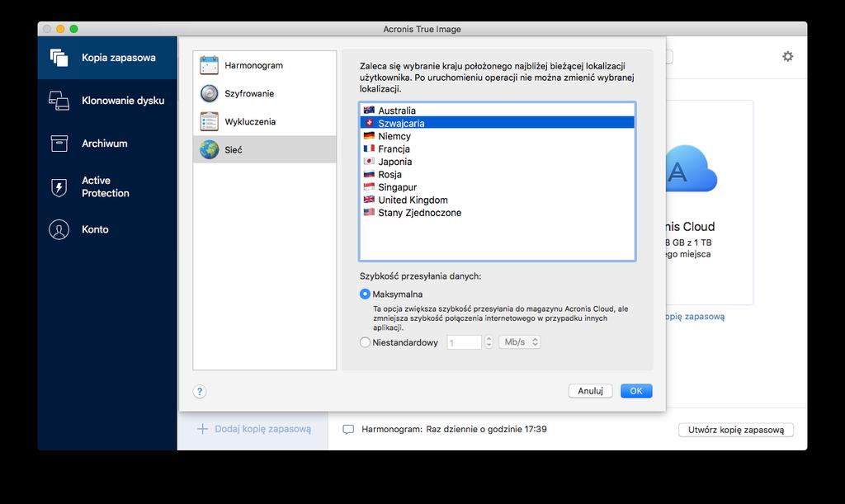845x504 pixels.
Task: Open the Kopia zapasowa sidebar icon
Action: coord(59,58)
